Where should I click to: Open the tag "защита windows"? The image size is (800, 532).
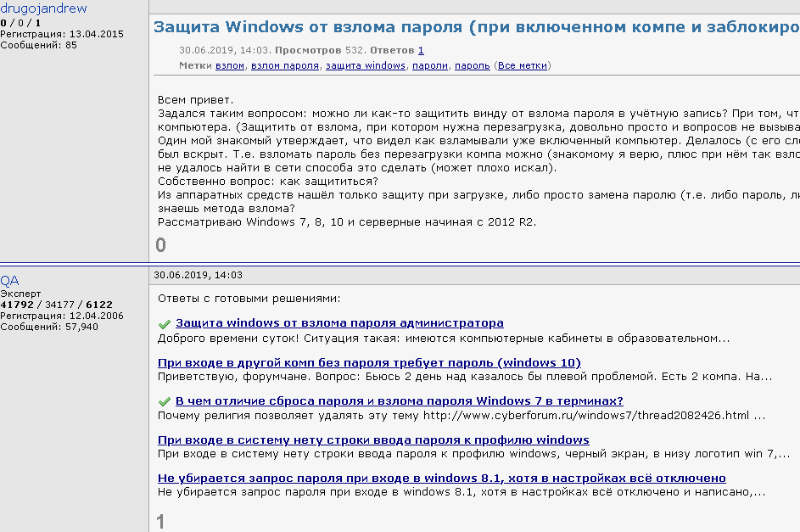point(366,66)
